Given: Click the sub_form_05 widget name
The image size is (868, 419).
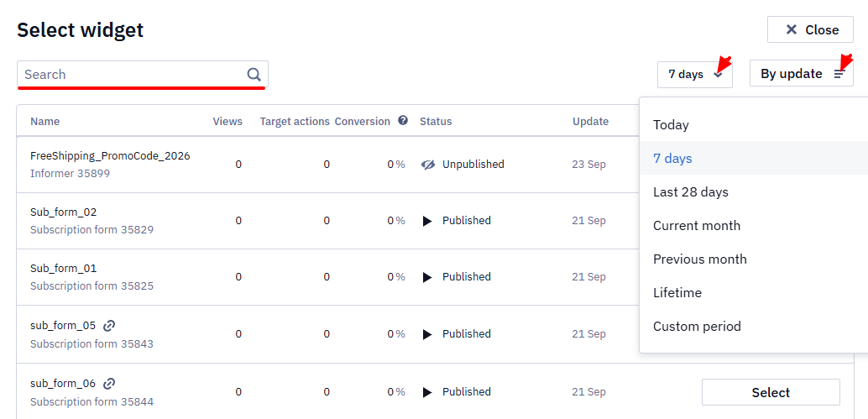Looking at the screenshot, I should 63,326.
